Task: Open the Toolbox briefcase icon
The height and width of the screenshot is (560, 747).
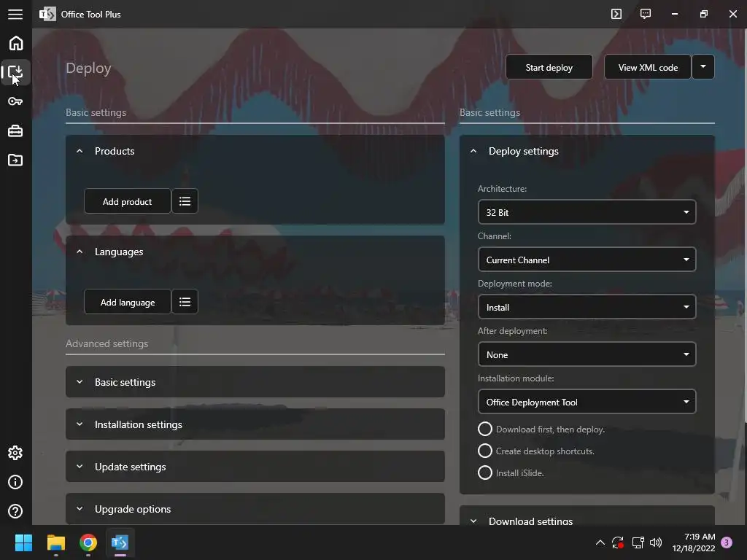Action: [x=15, y=131]
